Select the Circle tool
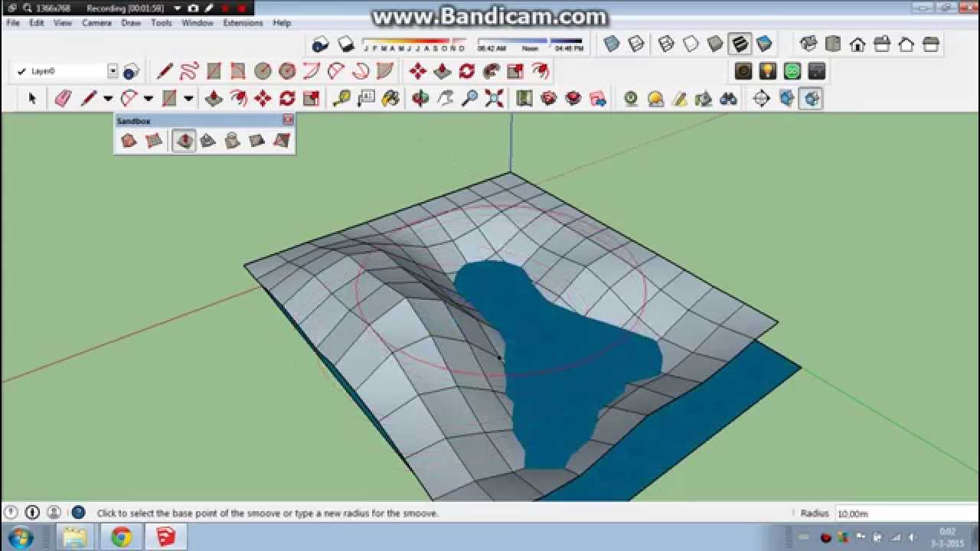 point(263,71)
